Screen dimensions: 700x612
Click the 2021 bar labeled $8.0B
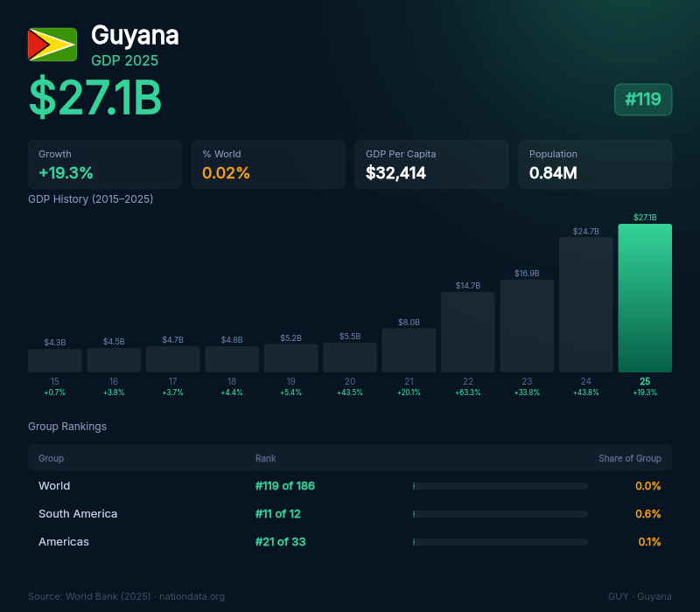pos(409,351)
